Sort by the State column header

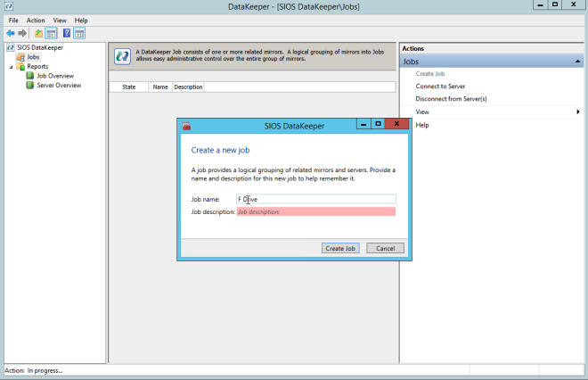tap(128, 87)
